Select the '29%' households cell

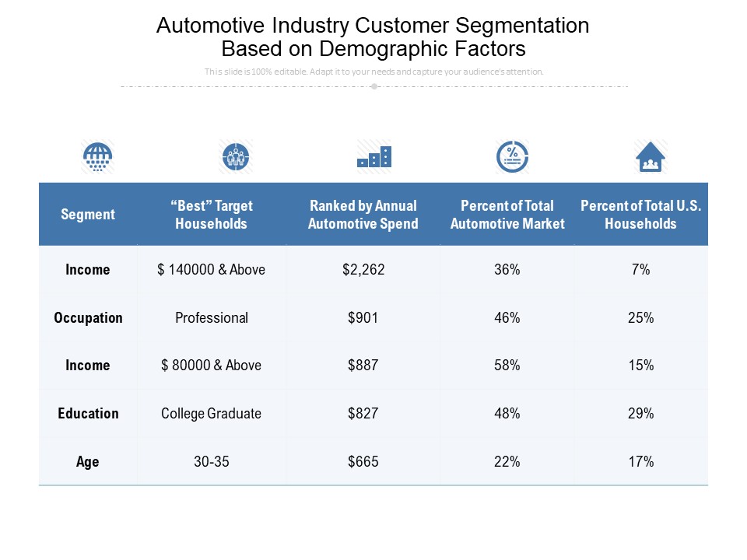(x=640, y=413)
